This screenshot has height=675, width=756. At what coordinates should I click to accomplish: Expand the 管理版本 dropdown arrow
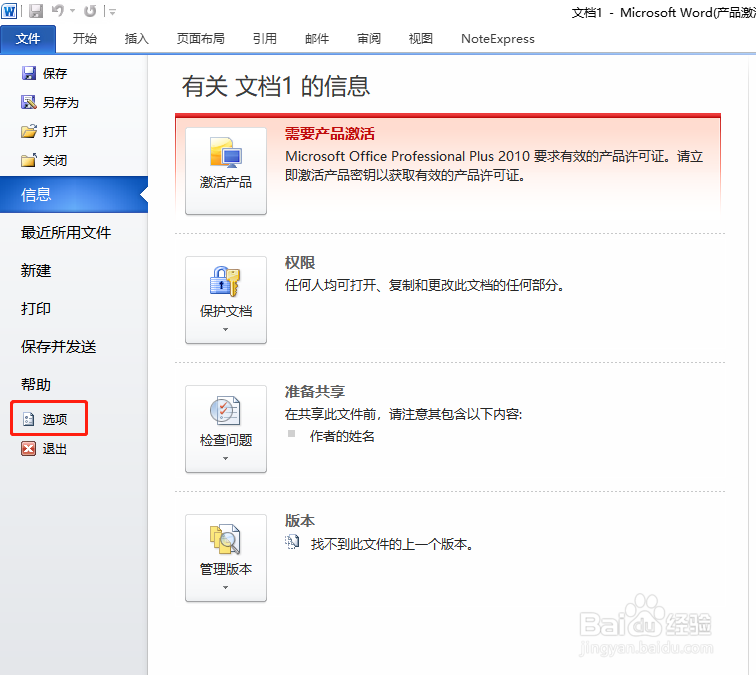226,587
